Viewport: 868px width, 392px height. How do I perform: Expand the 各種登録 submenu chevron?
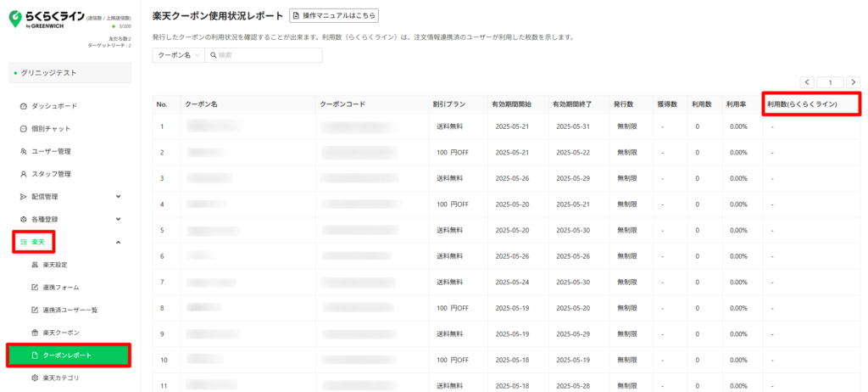click(118, 219)
